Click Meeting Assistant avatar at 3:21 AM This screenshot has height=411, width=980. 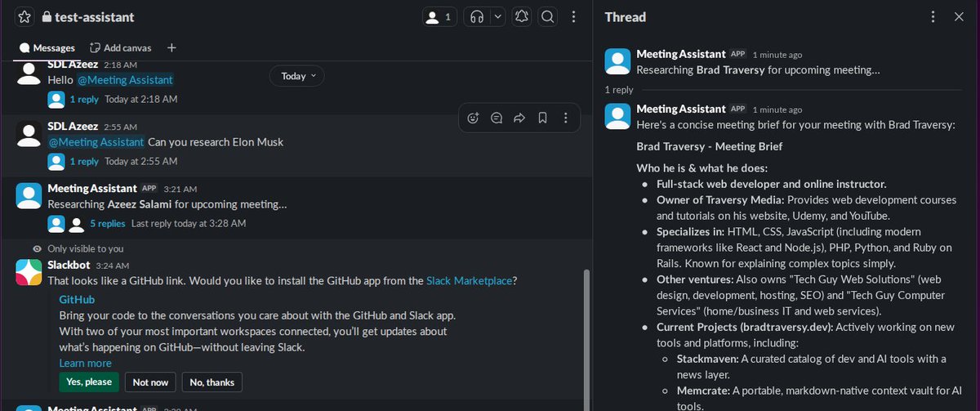coord(29,196)
